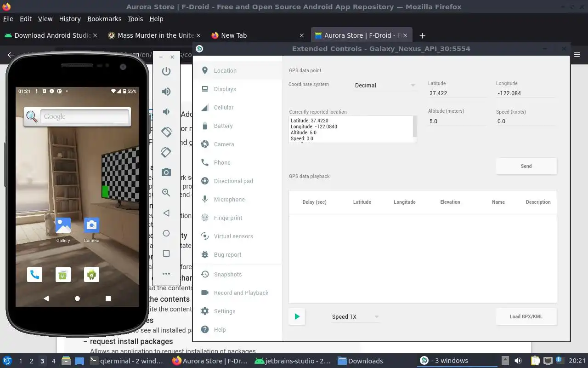Open the Virtual sensors section
Screen dimensions: 588x368
(x=237, y=236)
